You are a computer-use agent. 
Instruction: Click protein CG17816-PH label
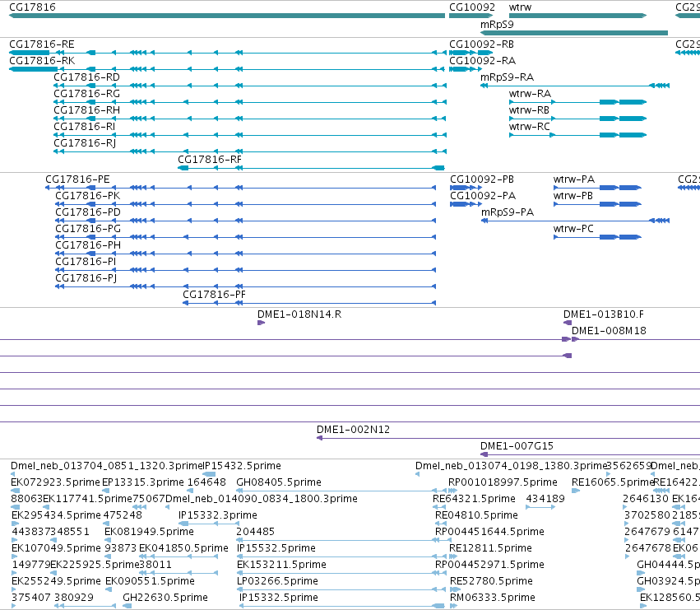pyautogui.click(x=88, y=245)
